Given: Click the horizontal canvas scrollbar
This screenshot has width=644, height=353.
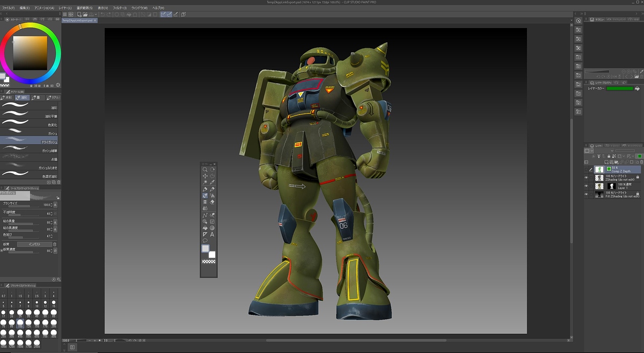Looking at the screenshot, I should [356, 340].
